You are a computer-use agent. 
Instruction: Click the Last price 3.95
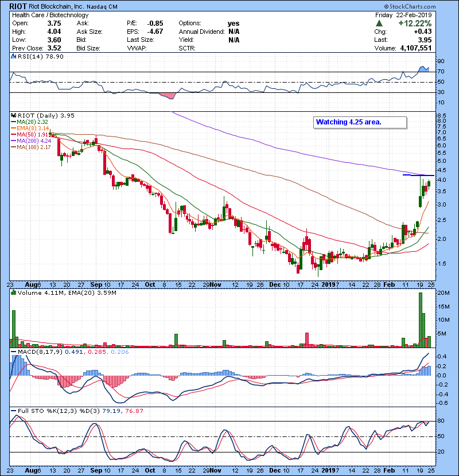(x=425, y=40)
